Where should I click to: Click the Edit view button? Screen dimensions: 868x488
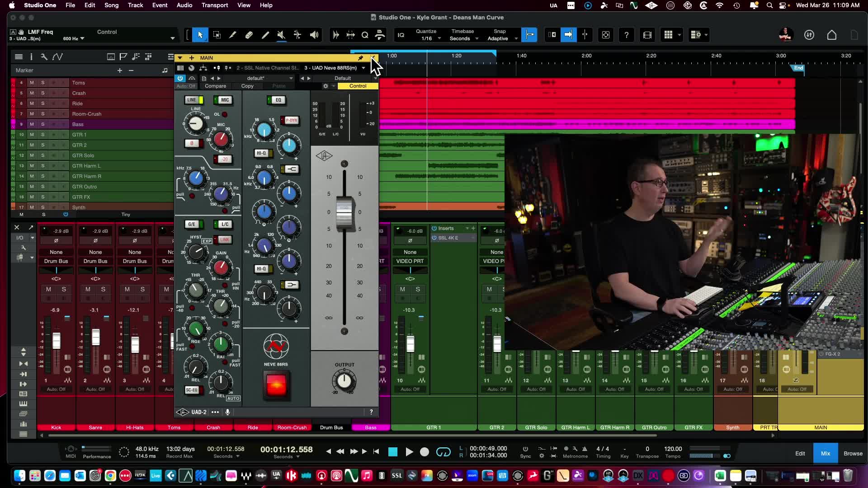click(x=800, y=453)
